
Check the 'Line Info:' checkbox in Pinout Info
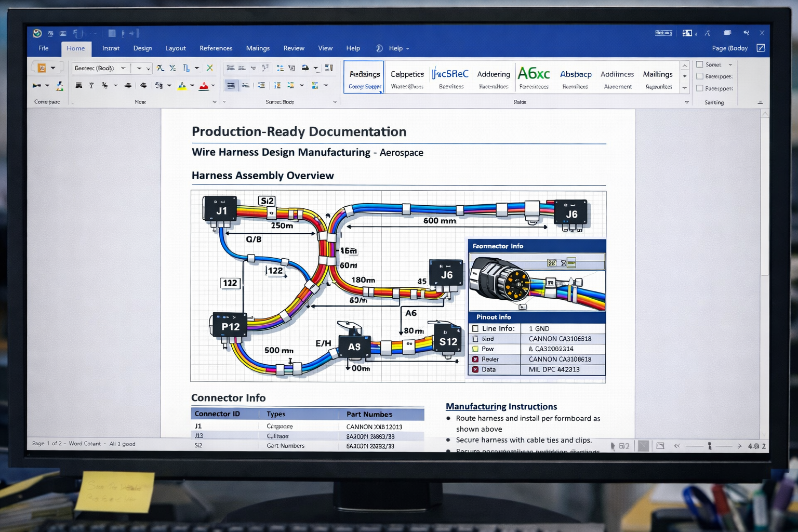tap(475, 329)
